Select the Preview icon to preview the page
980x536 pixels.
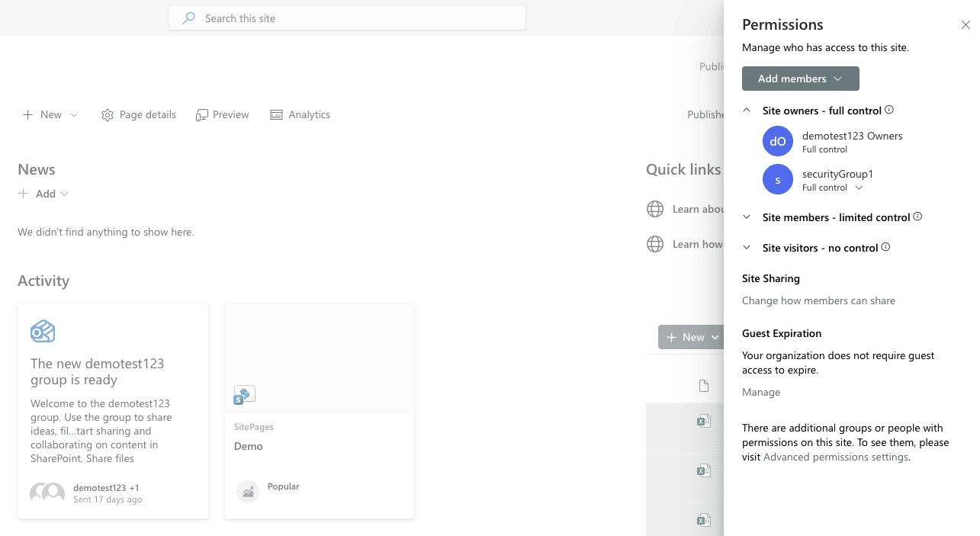click(x=202, y=114)
